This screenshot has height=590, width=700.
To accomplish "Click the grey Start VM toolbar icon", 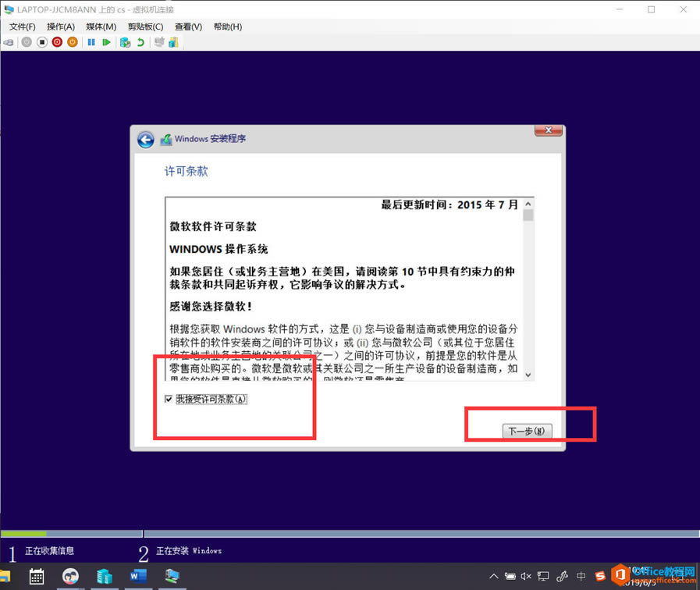I will point(27,42).
